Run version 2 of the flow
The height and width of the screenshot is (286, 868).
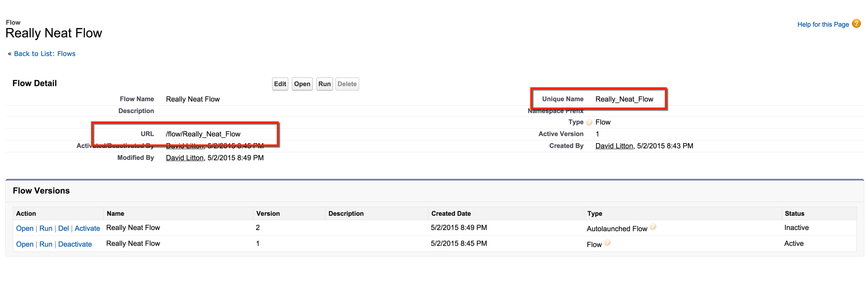pos(46,228)
